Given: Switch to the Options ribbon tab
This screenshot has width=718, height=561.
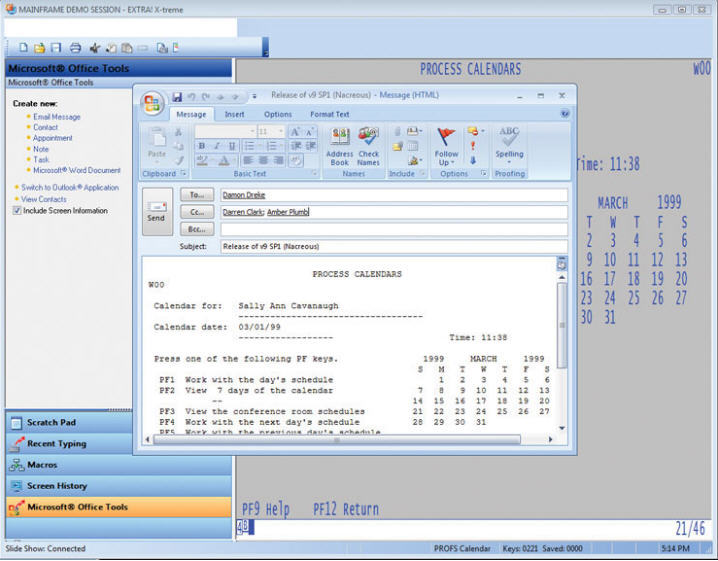Looking at the screenshot, I should click(x=277, y=114).
